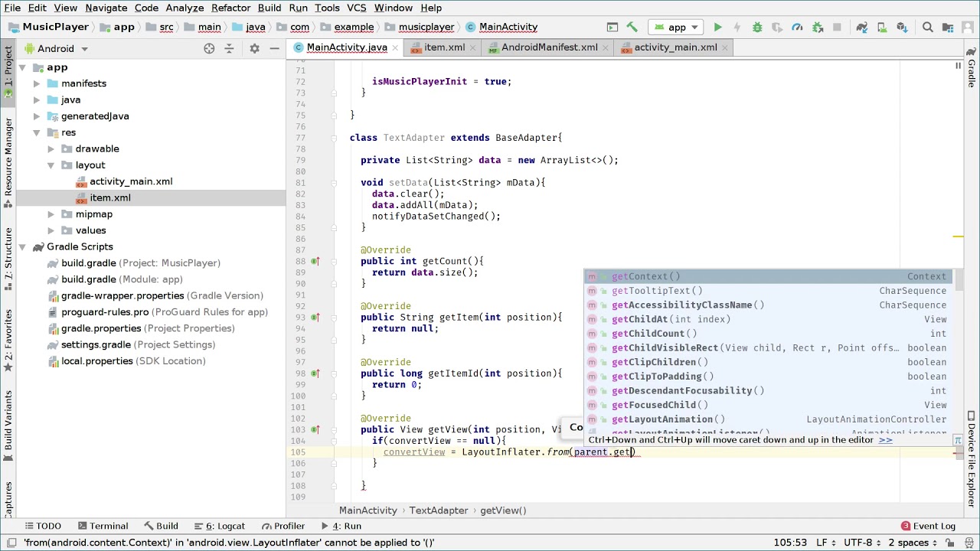Expand the manifests folder
Image resolution: width=980 pixels, height=551 pixels.
pyautogui.click(x=36, y=83)
